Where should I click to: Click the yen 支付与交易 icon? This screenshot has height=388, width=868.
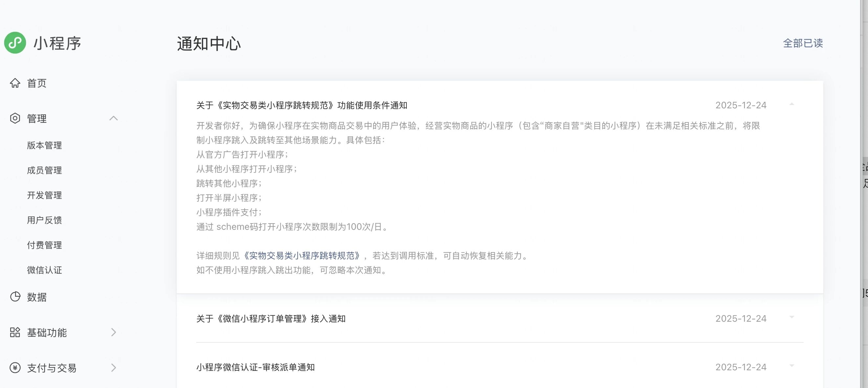point(15,368)
